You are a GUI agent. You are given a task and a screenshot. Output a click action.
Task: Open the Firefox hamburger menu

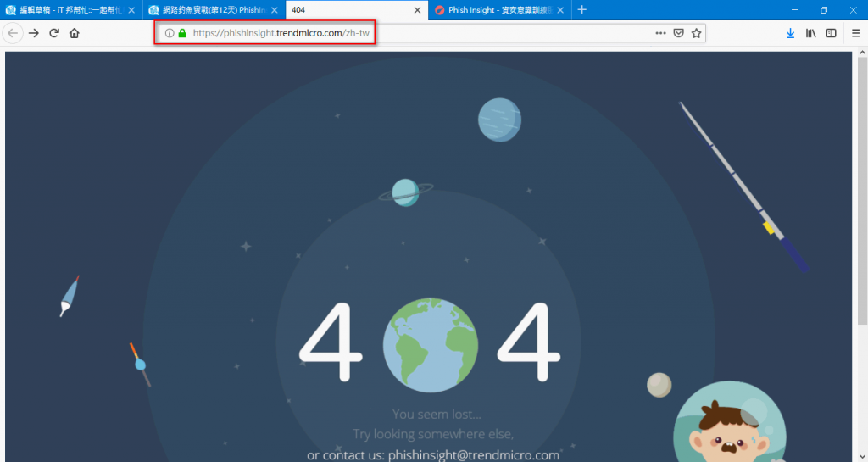[x=856, y=33]
